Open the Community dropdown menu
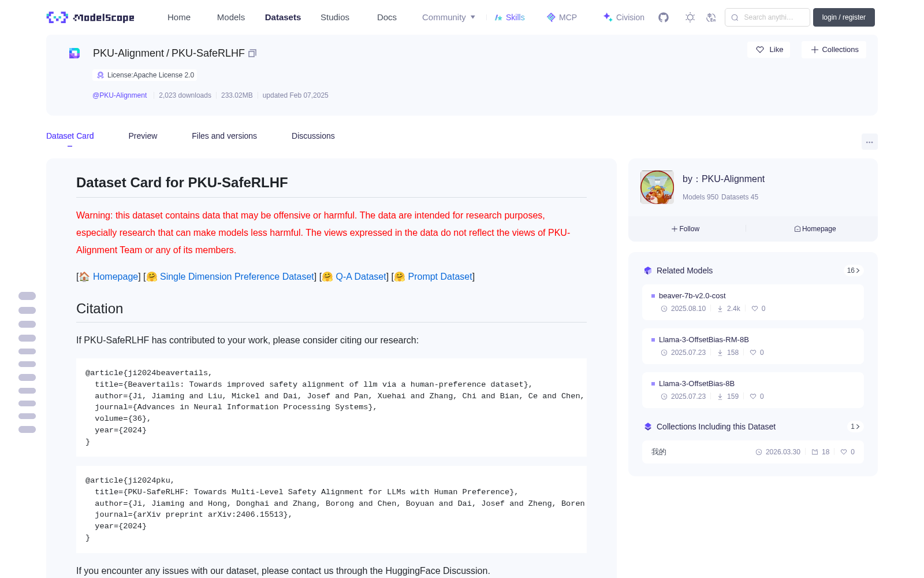The image size is (924, 578). 449,17
